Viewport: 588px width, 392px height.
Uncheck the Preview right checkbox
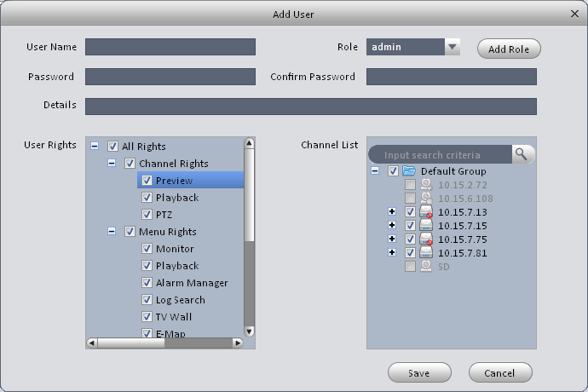point(147,181)
